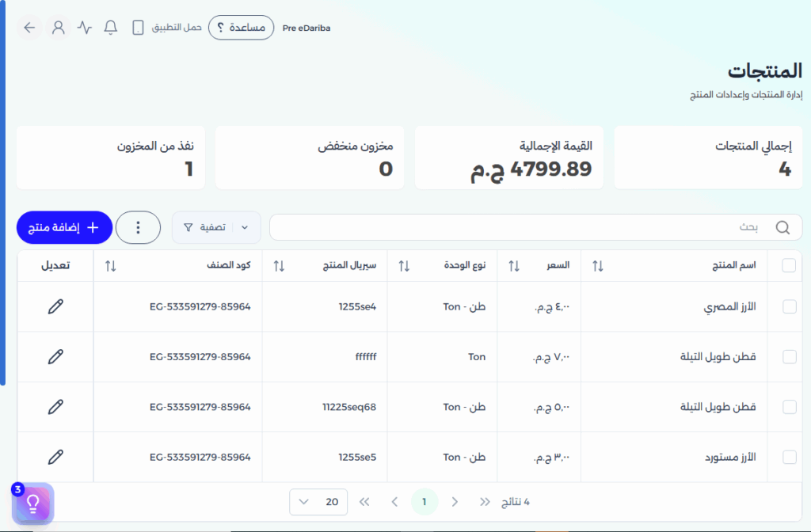Select all products using the header checkbox
This screenshot has width=811, height=532.
tap(788, 266)
